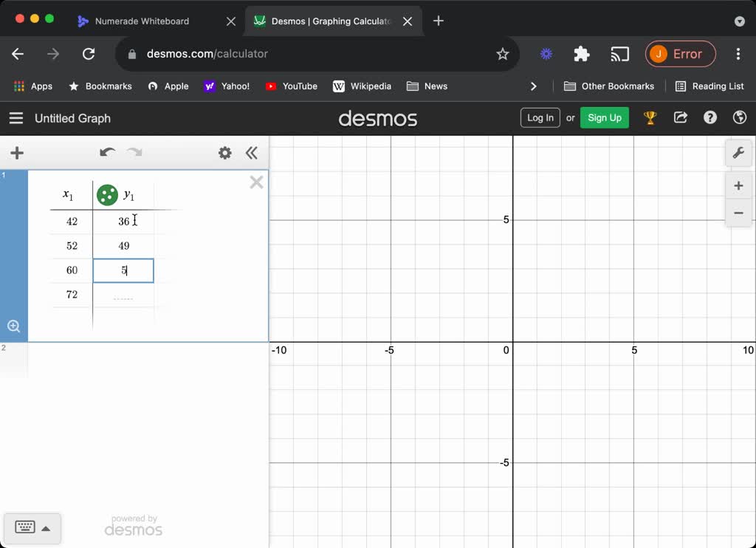756x548 pixels.
Task: Open the help question mark icon
Action: pyautogui.click(x=709, y=117)
